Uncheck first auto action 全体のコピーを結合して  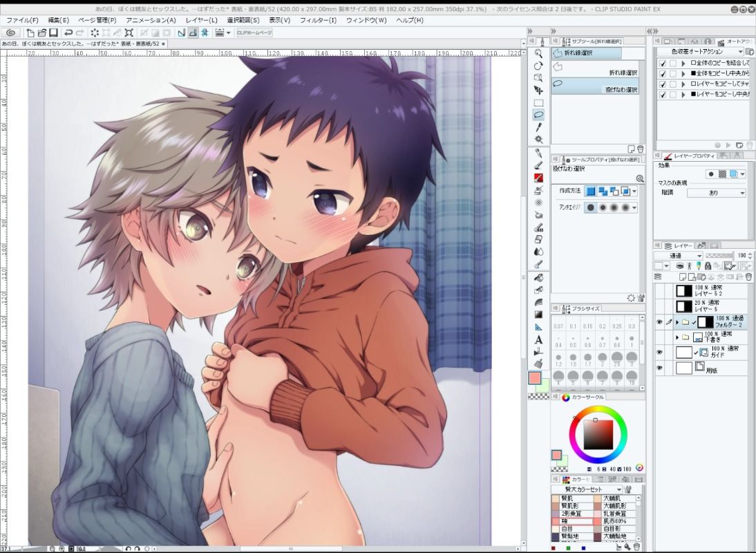coord(663,63)
